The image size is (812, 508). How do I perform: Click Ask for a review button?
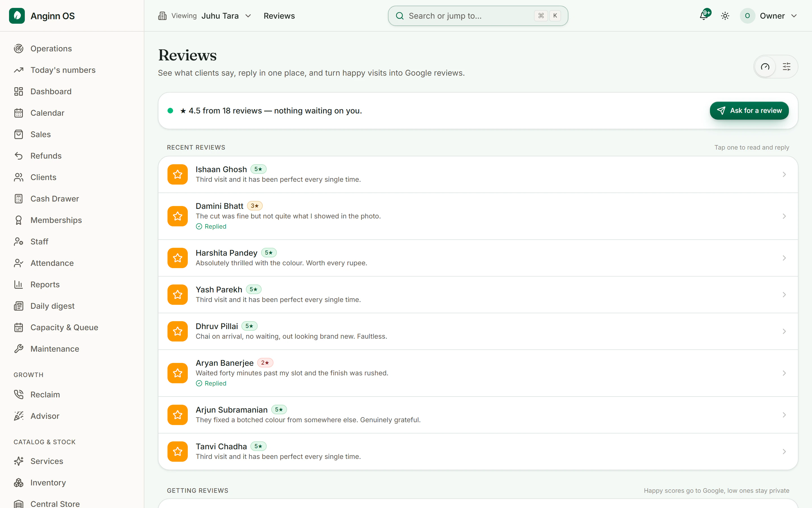749,111
